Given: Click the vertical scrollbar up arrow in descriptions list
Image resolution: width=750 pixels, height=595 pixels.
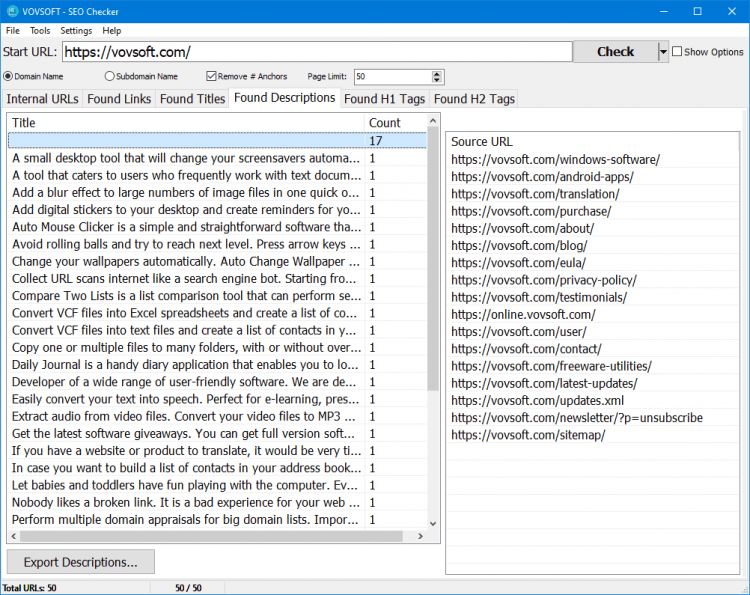Looking at the screenshot, I should 433,121.
